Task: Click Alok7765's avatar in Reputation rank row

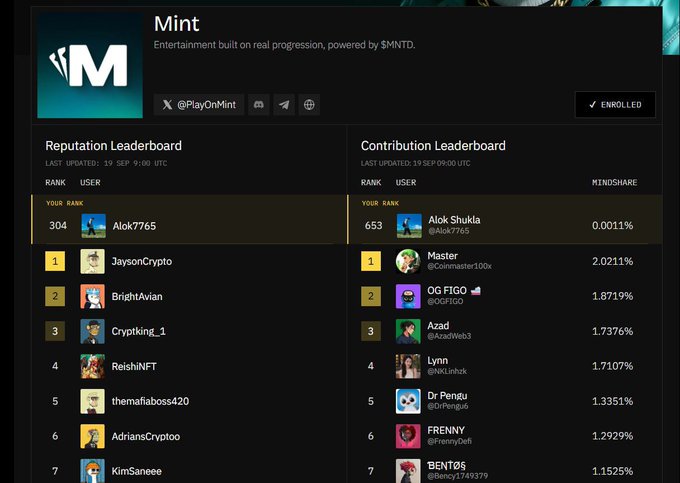Action: pos(94,225)
